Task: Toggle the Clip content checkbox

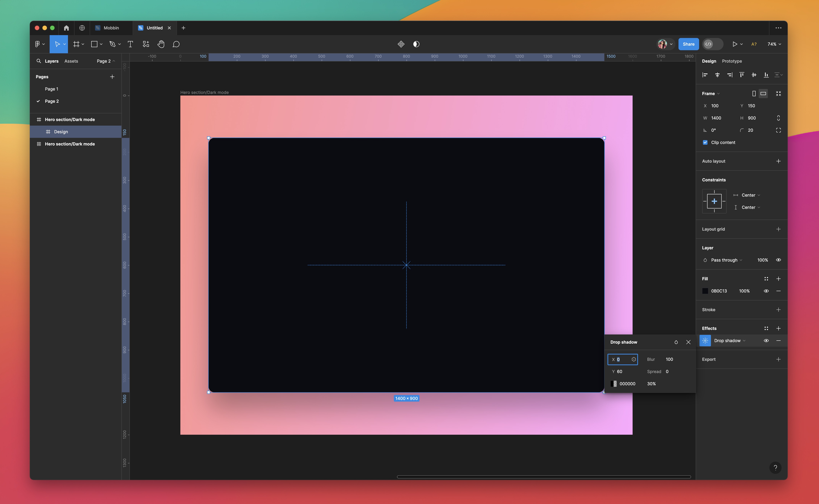Action: (x=705, y=142)
